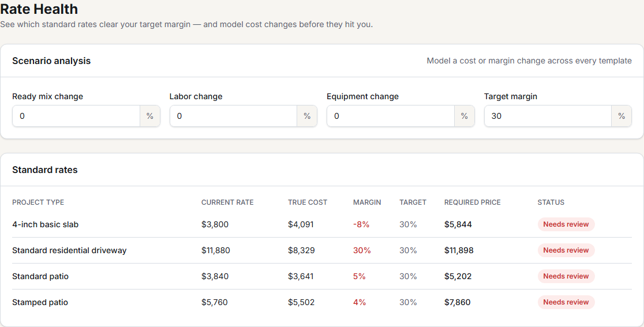Click the 30% target in Standard residential driveway row
This screenshot has height=327, width=644.
coord(408,250)
